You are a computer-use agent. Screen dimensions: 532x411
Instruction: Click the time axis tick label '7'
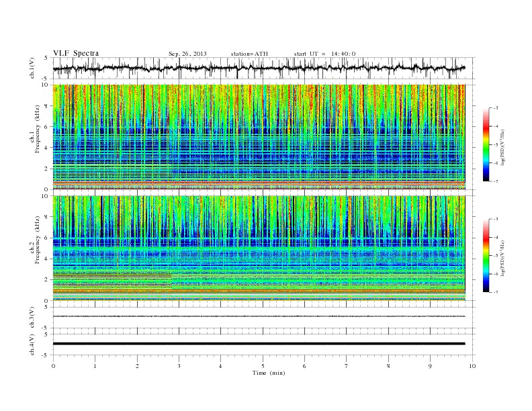pyautogui.click(x=347, y=366)
